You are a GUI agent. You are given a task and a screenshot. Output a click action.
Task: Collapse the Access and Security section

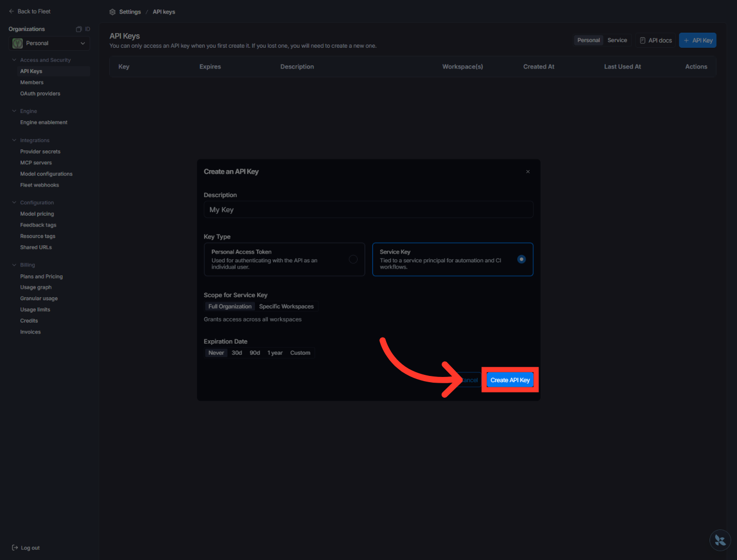[x=15, y=60]
